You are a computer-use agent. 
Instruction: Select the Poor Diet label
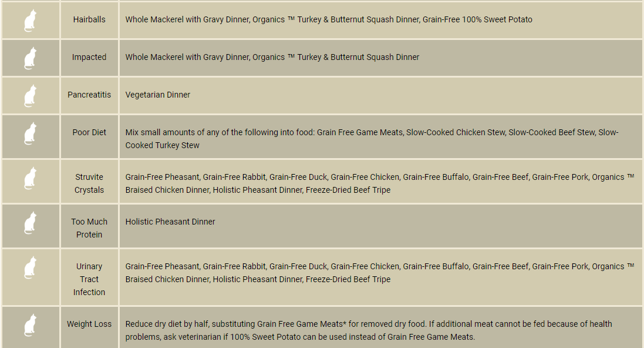point(89,132)
